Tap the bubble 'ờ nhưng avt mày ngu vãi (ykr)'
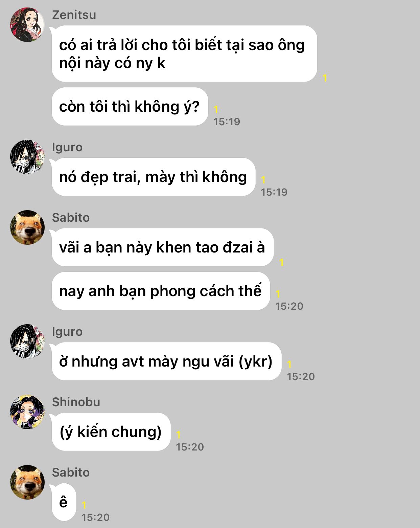 (166, 361)
